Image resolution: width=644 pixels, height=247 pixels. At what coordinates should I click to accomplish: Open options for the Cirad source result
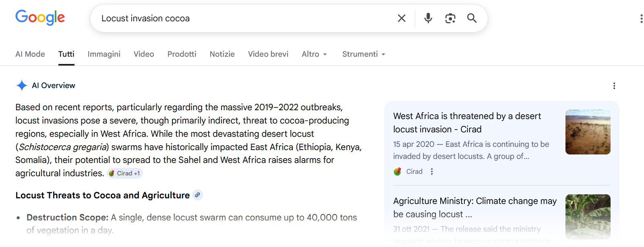[x=432, y=171]
